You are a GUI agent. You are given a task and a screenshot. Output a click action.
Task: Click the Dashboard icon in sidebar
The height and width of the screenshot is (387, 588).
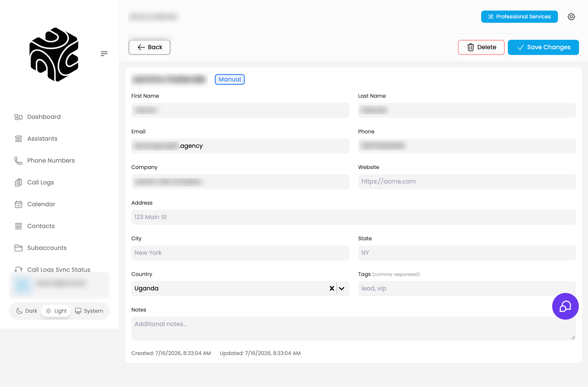(x=19, y=117)
